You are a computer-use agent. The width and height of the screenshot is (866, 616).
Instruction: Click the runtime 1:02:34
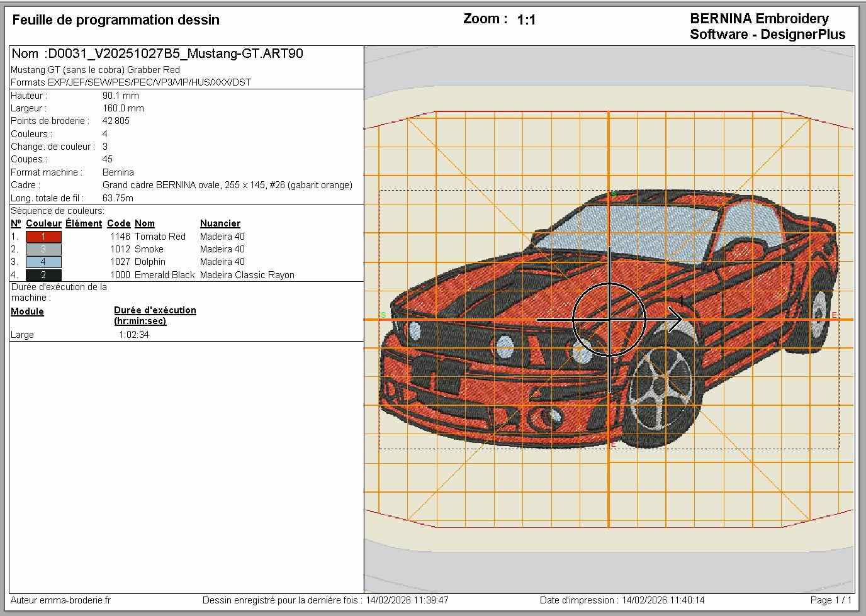point(134,335)
